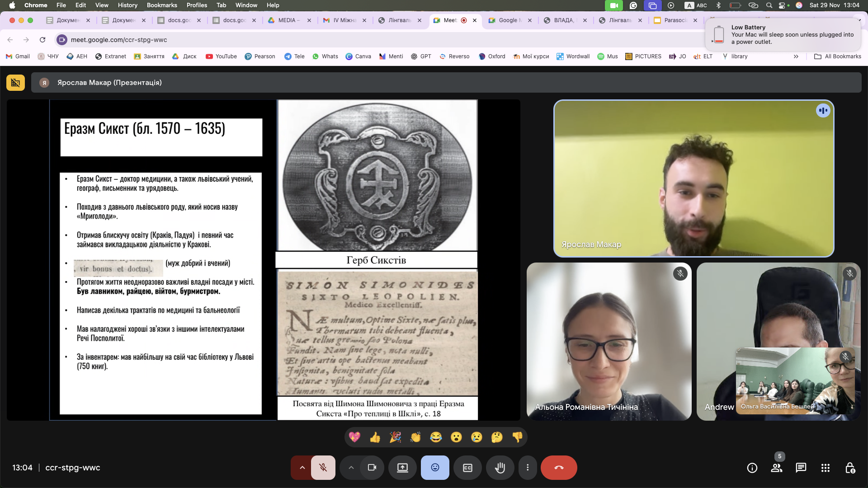This screenshot has height=488, width=868.
Task: Open meeting details info icon
Action: click(752, 468)
